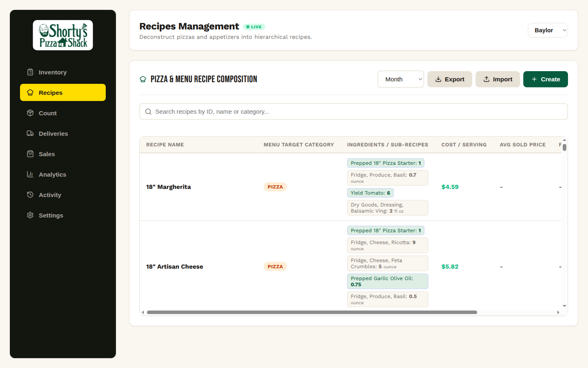Select the 18" Artisan Cheese recipe name
This screenshot has width=588, height=368.
pos(174,267)
